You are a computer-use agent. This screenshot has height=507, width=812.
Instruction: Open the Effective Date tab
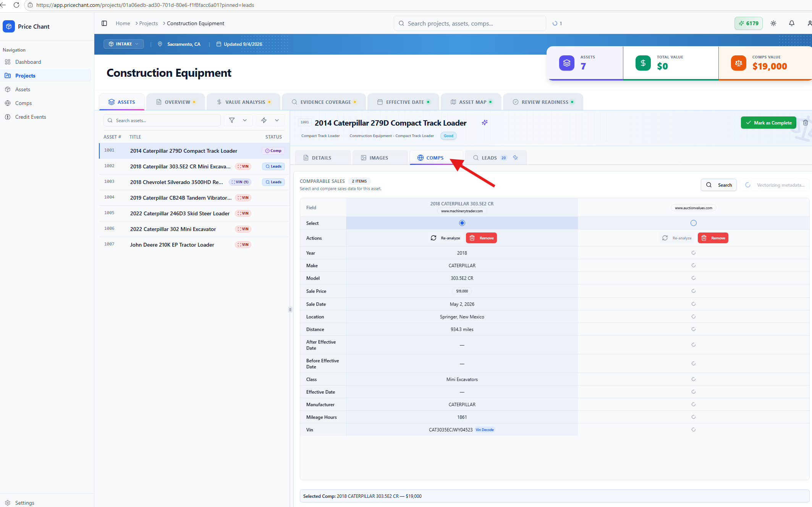pyautogui.click(x=404, y=102)
